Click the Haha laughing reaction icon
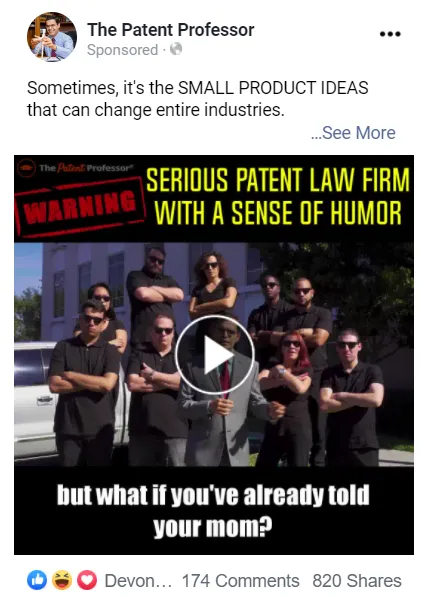433x599 pixels. tap(62, 580)
